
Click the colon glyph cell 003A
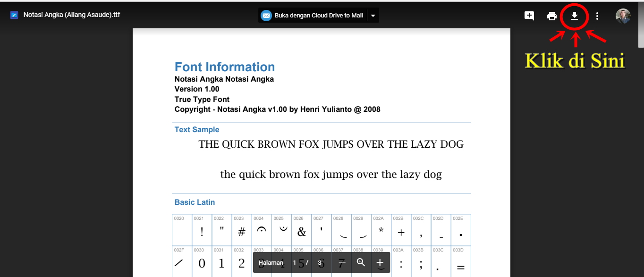coord(401,261)
